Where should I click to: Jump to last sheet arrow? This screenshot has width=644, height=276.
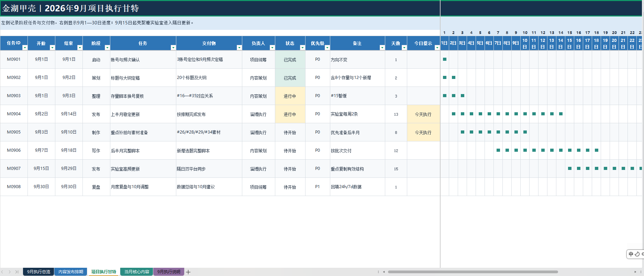click(17, 272)
